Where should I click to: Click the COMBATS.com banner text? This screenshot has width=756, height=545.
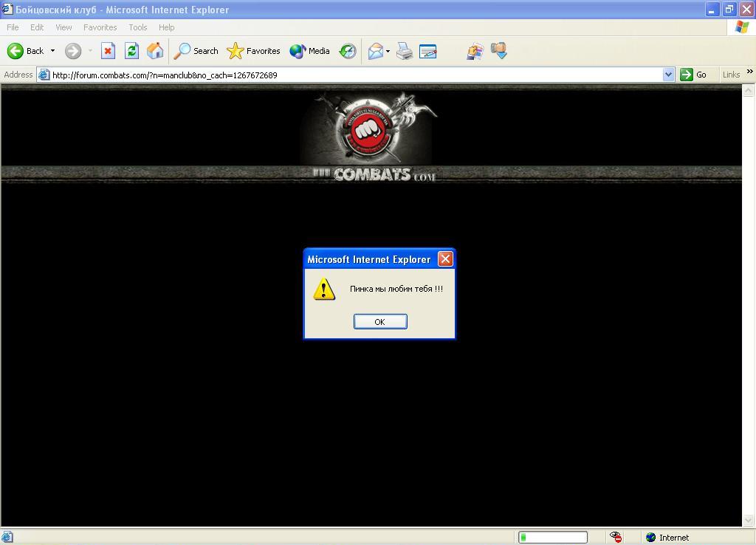[x=376, y=174]
